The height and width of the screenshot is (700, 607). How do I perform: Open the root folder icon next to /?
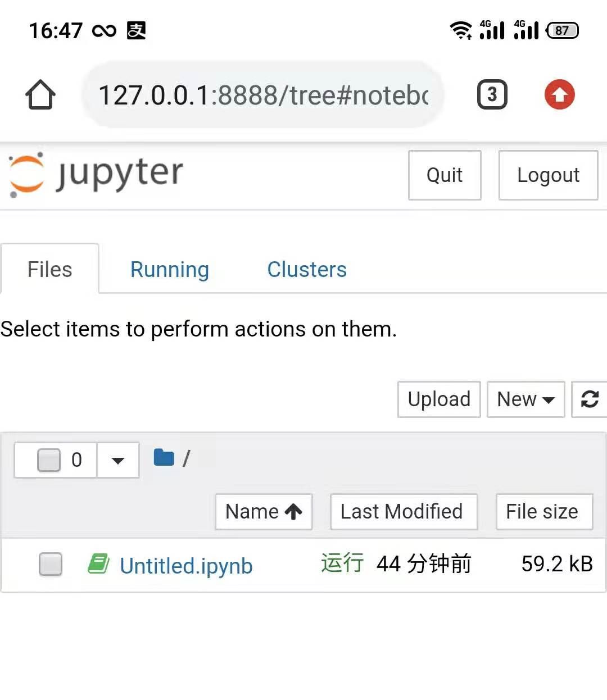(164, 457)
